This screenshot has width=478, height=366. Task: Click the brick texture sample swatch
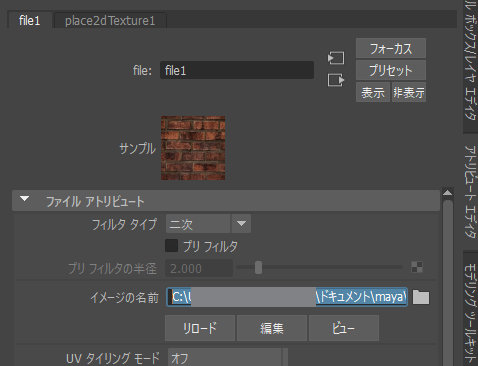tap(193, 148)
